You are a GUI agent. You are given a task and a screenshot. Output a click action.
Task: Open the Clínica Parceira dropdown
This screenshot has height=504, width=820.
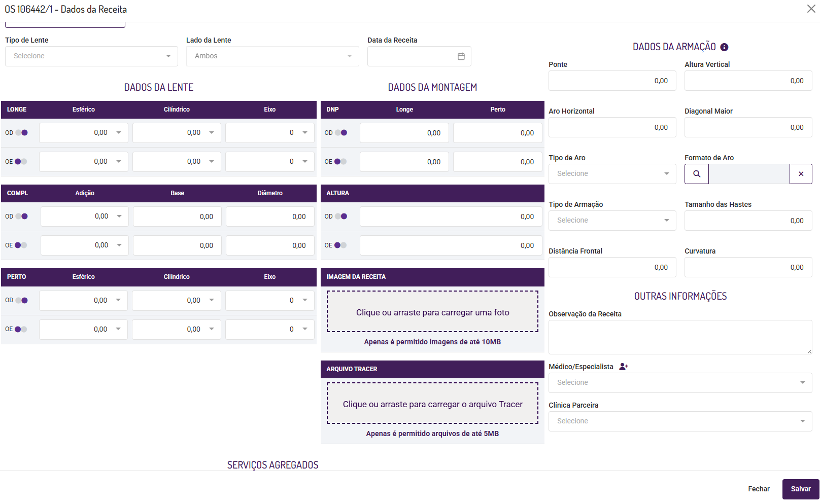coord(680,421)
